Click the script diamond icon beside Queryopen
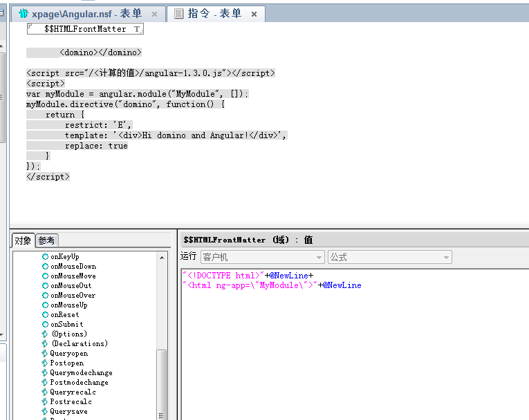 45,353
